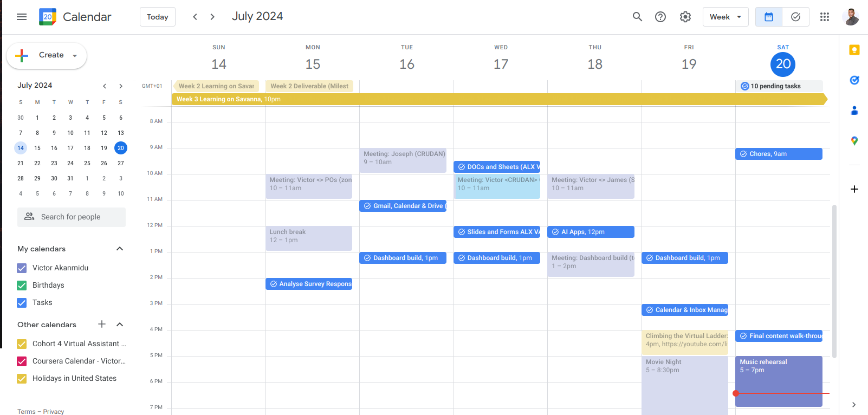Toggle the Tasks calendar checkbox
The width and height of the screenshot is (868, 415).
point(22,303)
